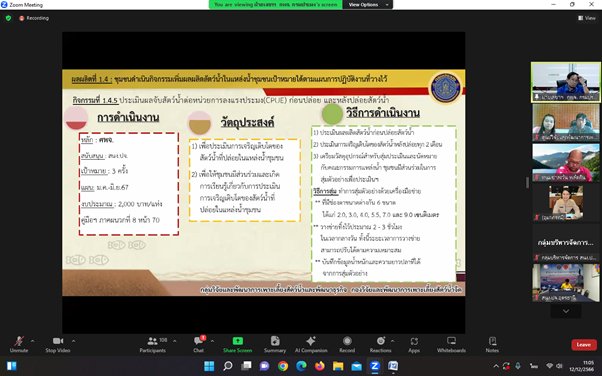Open Google Chrome from the taskbar

tap(283, 366)
